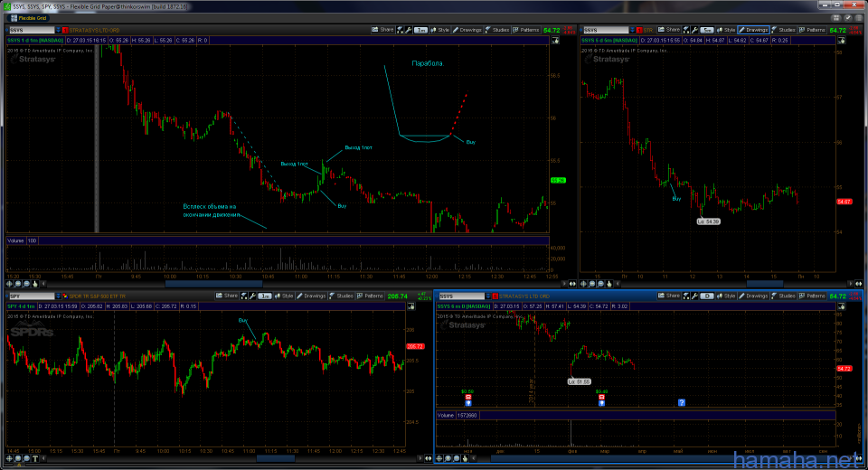Viewport: 868px width, 470px height.
Task: Click zoom-in magnifier under top-left SSYS chart
Action: pyautogui.click(x=18, y=284)
